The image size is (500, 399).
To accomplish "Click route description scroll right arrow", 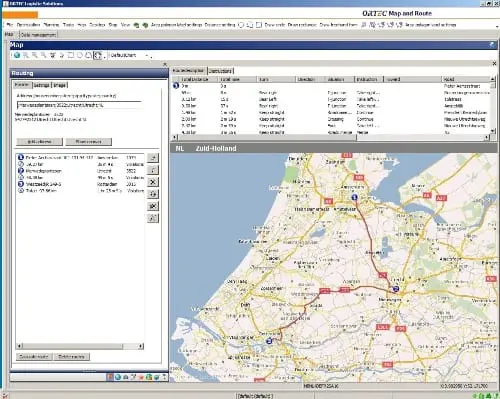I will tap(487, 137).
